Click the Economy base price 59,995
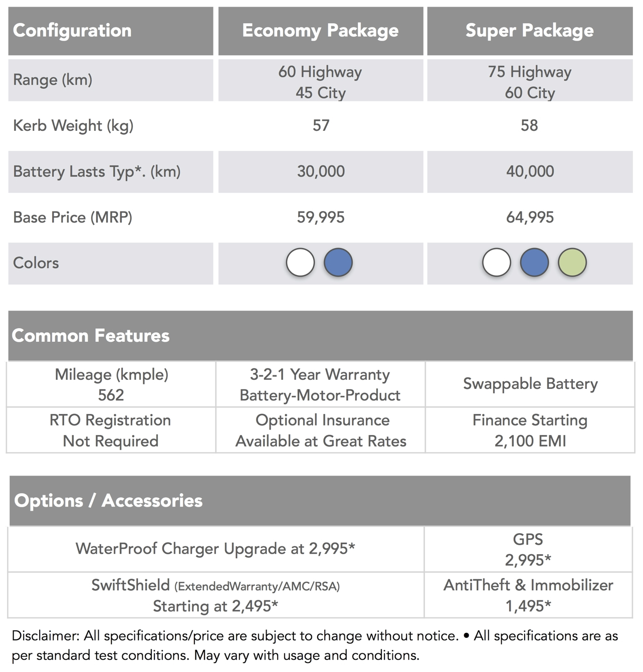The height and width of the screenshot is (672, 643). tap(321, 217)
